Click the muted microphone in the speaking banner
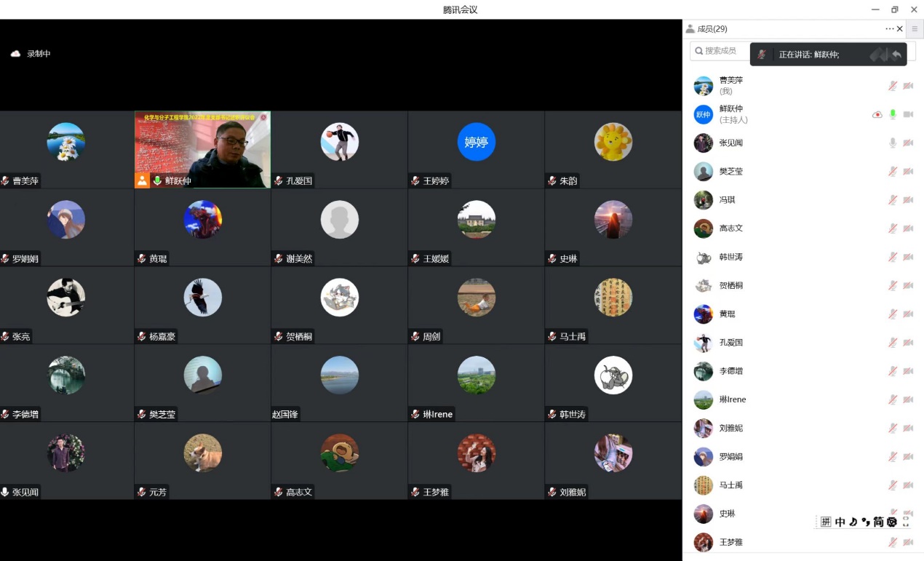Viewport: 924px width, 561px height. (762, 55)
